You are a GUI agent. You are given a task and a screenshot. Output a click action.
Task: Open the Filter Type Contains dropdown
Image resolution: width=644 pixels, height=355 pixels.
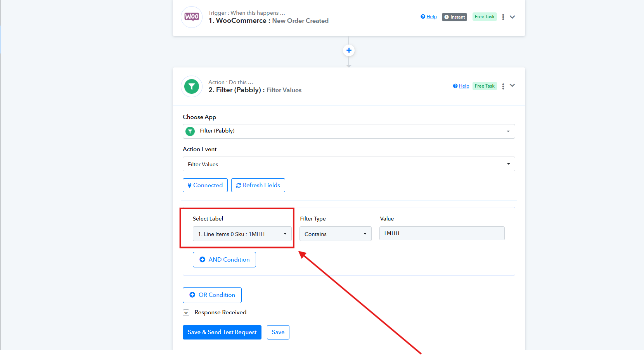pyautogui.click(x=335, y=234)
